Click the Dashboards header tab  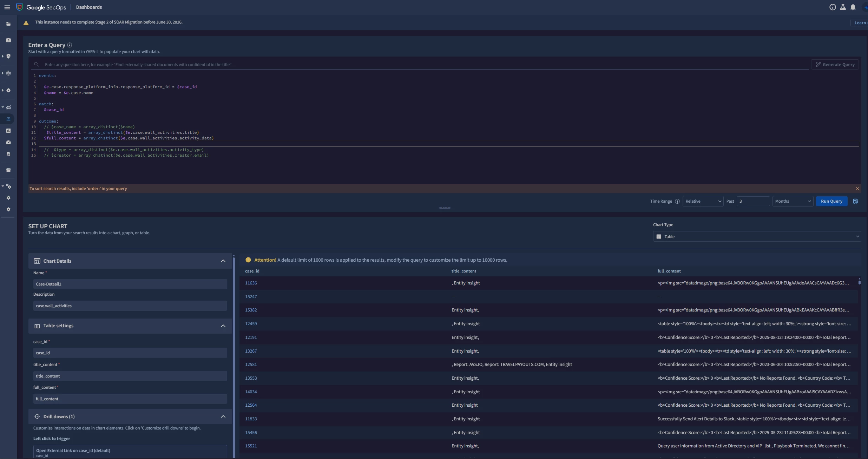[x=89, y=7]
